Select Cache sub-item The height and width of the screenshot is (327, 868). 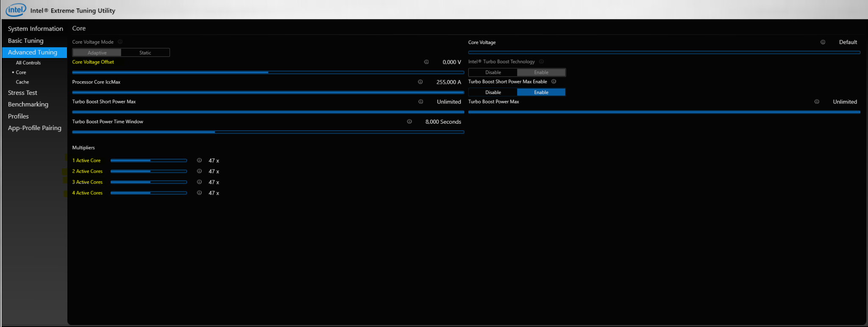pyautogui.click(x=22, y=82)
